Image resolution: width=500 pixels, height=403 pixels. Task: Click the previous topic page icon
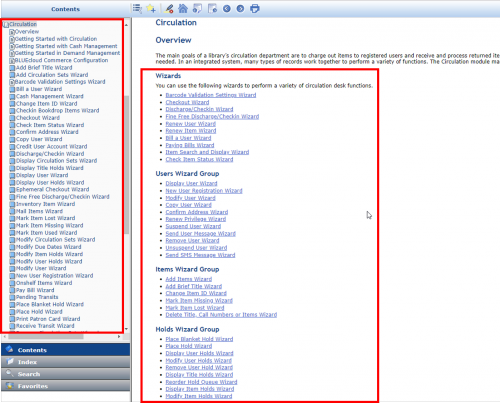tap(197, 8)
